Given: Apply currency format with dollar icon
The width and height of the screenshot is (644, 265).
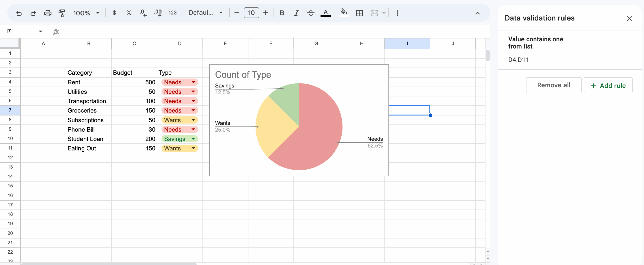Looking at the screenshot, I should click(x=114, y=13).
